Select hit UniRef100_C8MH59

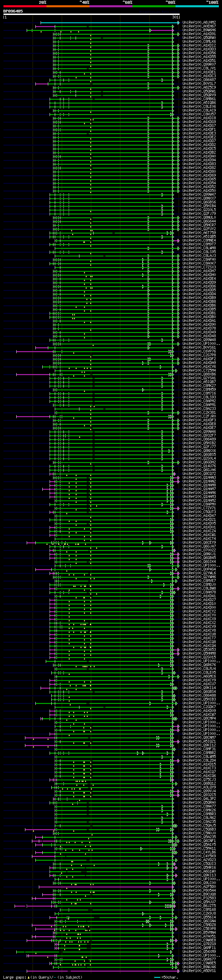pos(199,389)
